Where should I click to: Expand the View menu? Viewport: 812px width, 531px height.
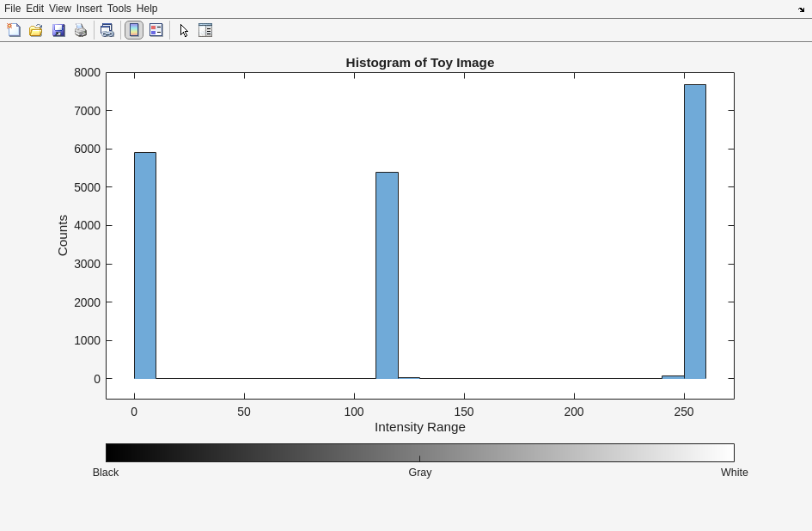click(59, 9)
